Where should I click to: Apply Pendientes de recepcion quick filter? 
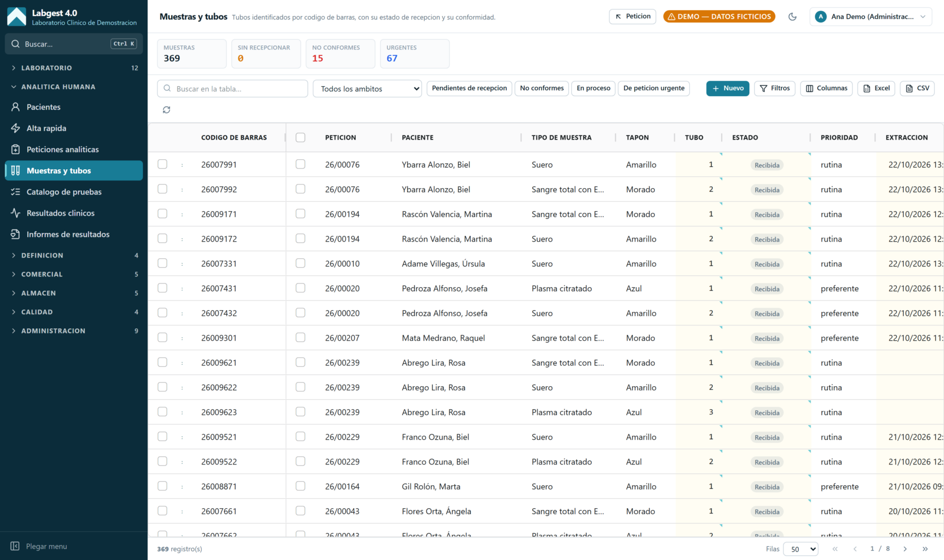(469, 88)
